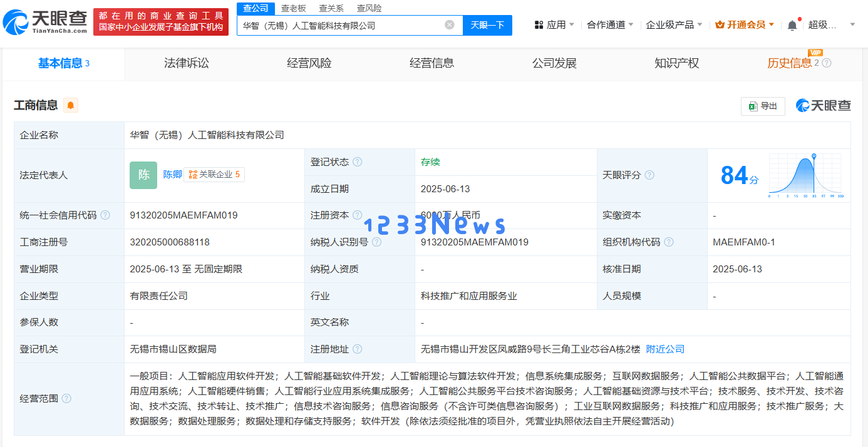The width and height of the screenshot is (868, 447).
Task: Click the green 陈 avatar of legal representative
Action: coord(143,175)
